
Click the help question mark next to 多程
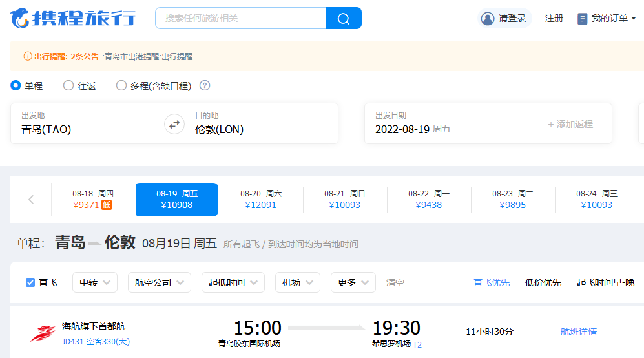point(205,85)
